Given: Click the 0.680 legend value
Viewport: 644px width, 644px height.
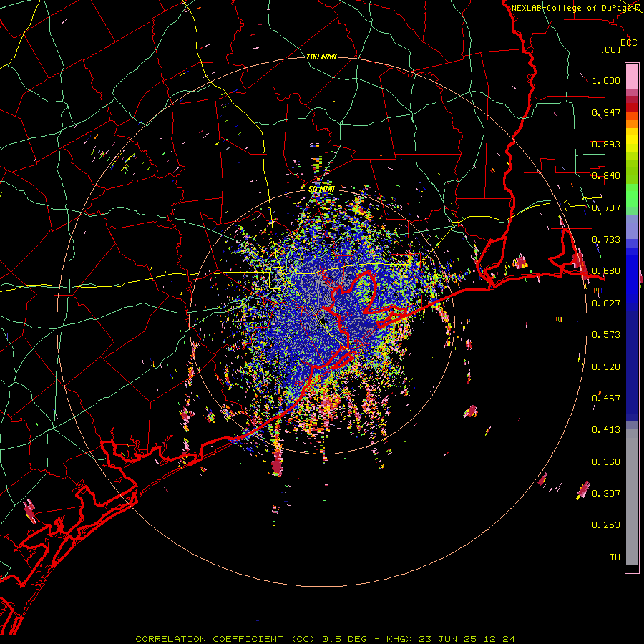Looking at the screenshot, I should pos(606,271).
